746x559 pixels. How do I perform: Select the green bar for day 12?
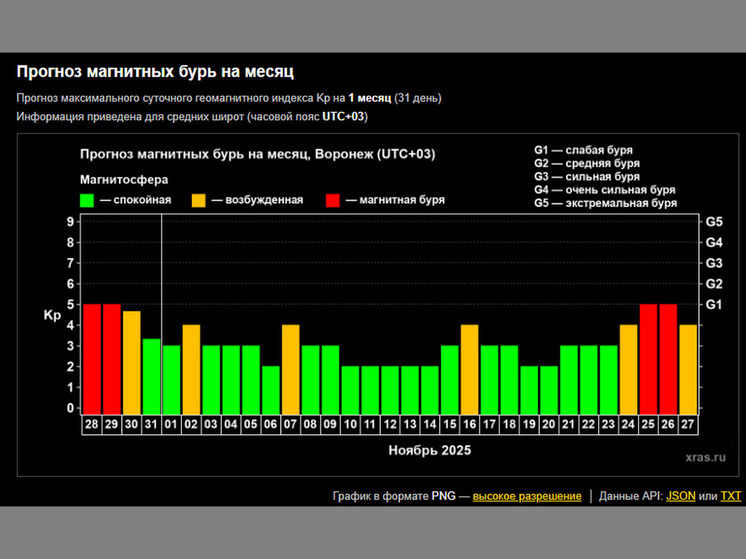(x=390, y=388)
